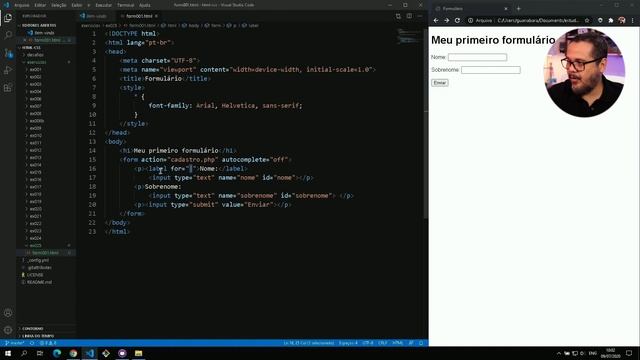Open the Manage gear in activity bar

coord(8,330)
